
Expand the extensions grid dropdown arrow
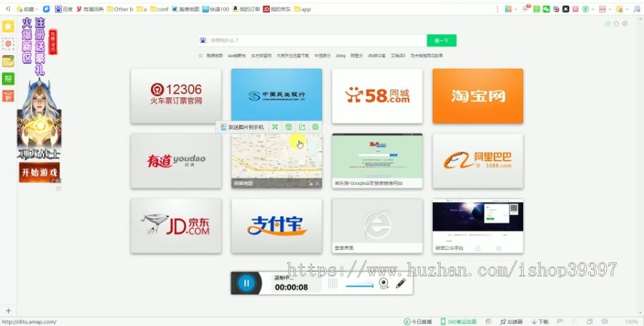point(516,9)
